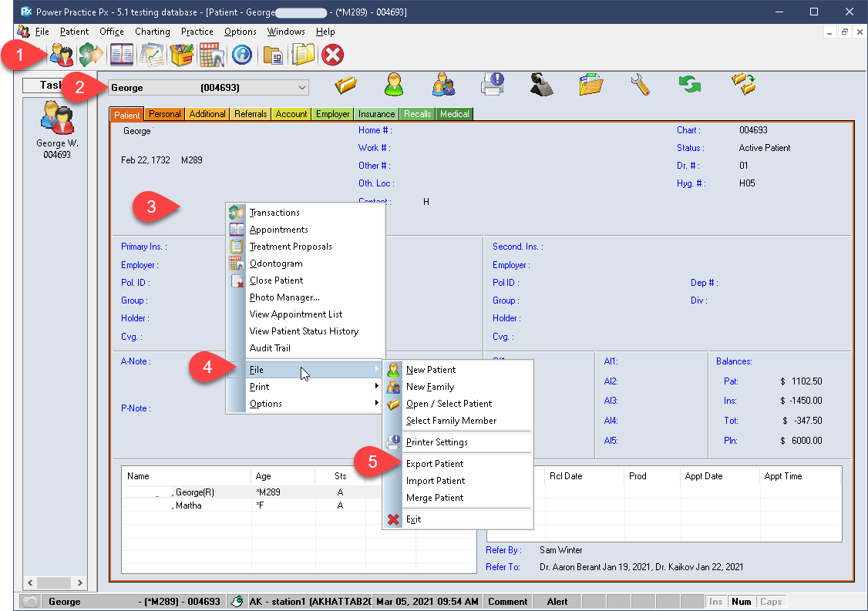Click the Refer To label link

pyautogui.click(x=503, y=567)
